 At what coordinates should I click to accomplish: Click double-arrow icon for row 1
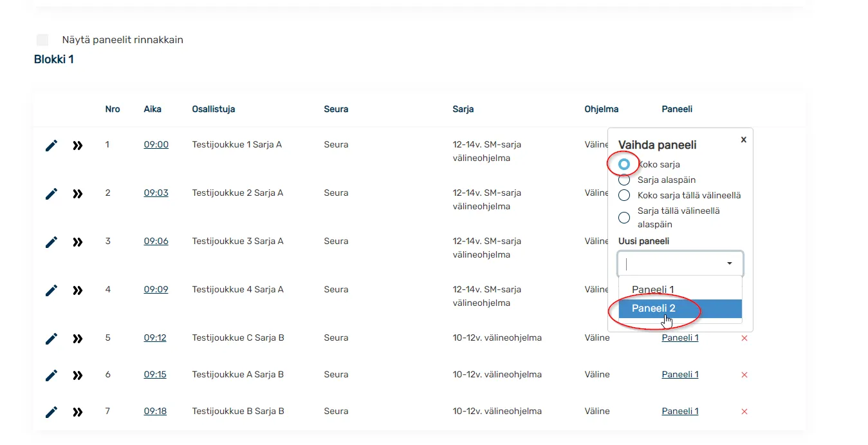78,146
